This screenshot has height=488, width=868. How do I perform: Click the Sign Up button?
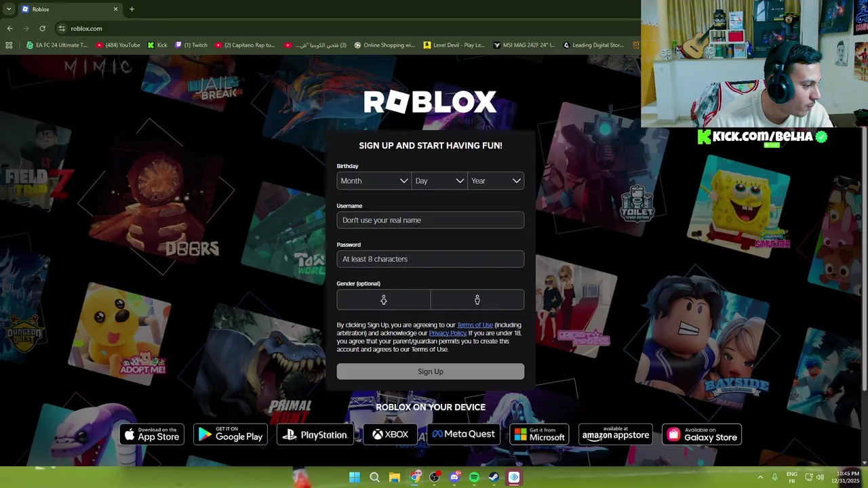(431, 371)
